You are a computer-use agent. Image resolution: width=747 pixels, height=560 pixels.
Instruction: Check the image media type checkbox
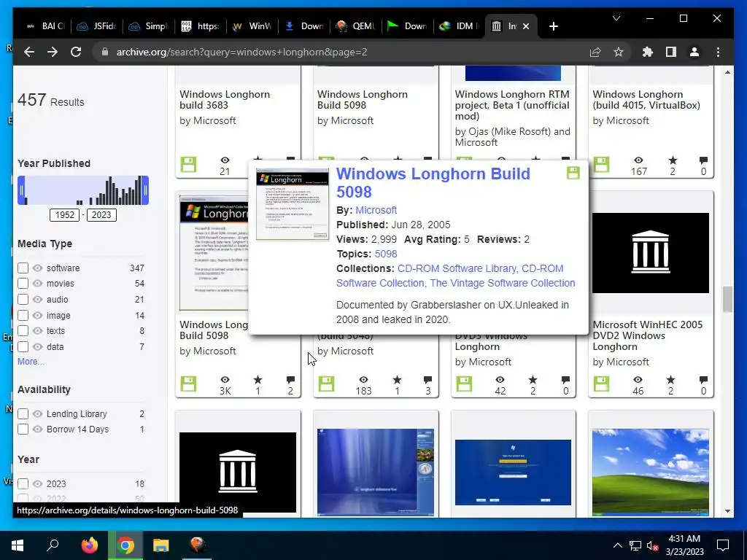coord(23,315)
